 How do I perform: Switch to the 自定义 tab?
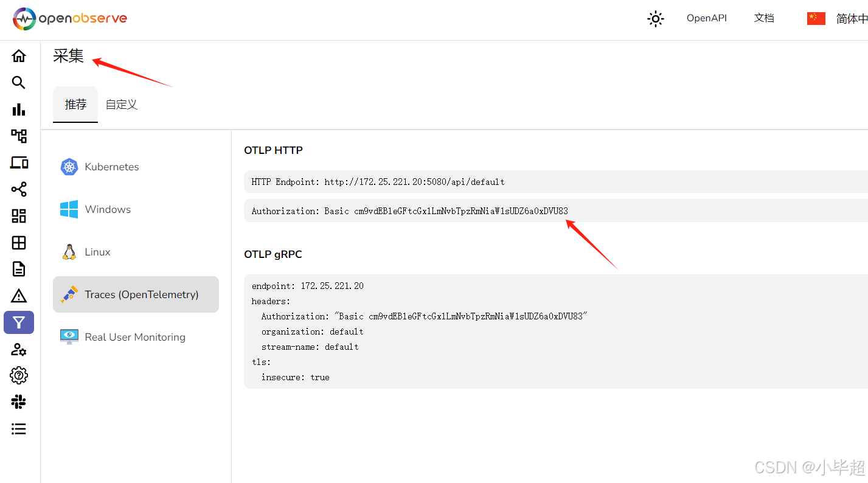click(122, 105)
